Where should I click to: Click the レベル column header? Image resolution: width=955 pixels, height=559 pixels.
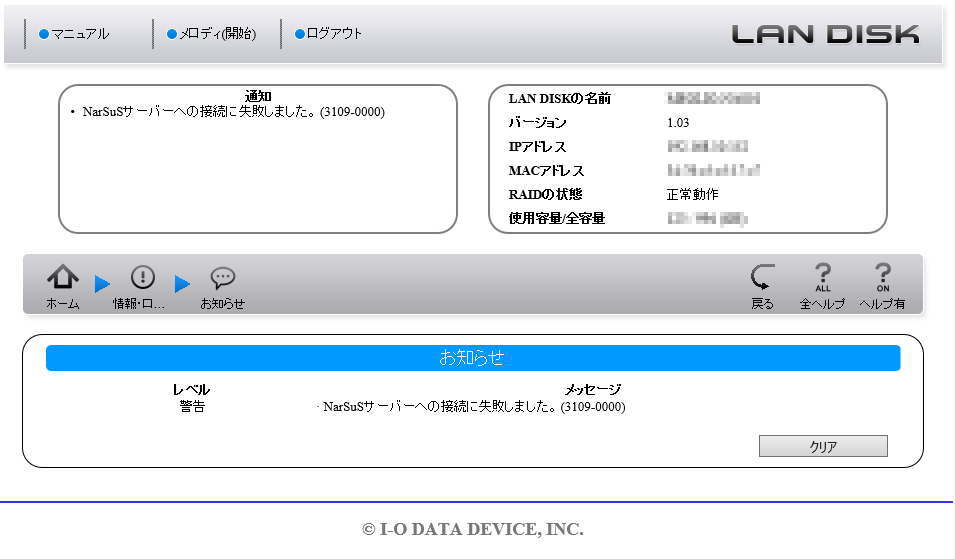coord(191,390)
